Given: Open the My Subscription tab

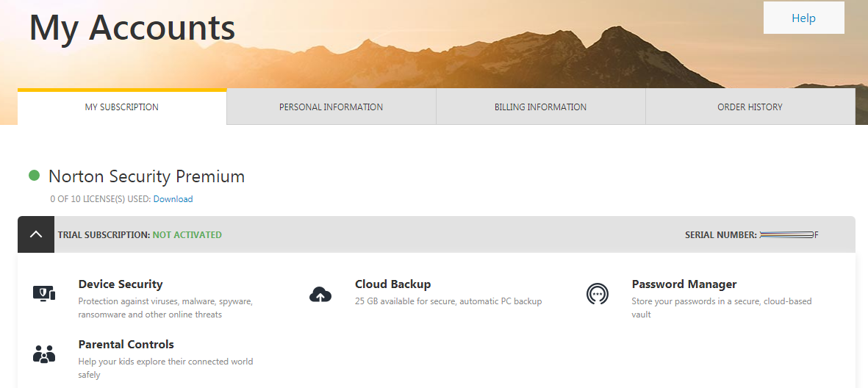Looking at the screenshot, I should coord(122,107).
